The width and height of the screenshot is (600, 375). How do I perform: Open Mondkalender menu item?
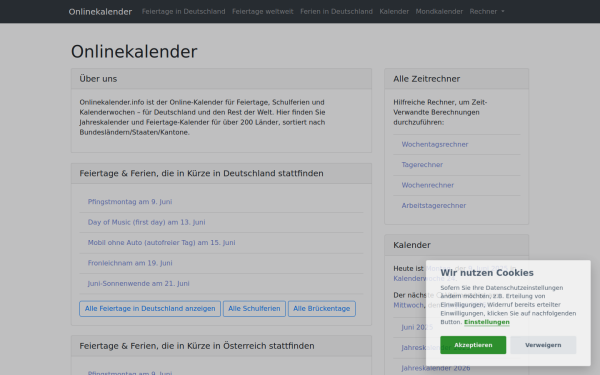pos(439,11)
